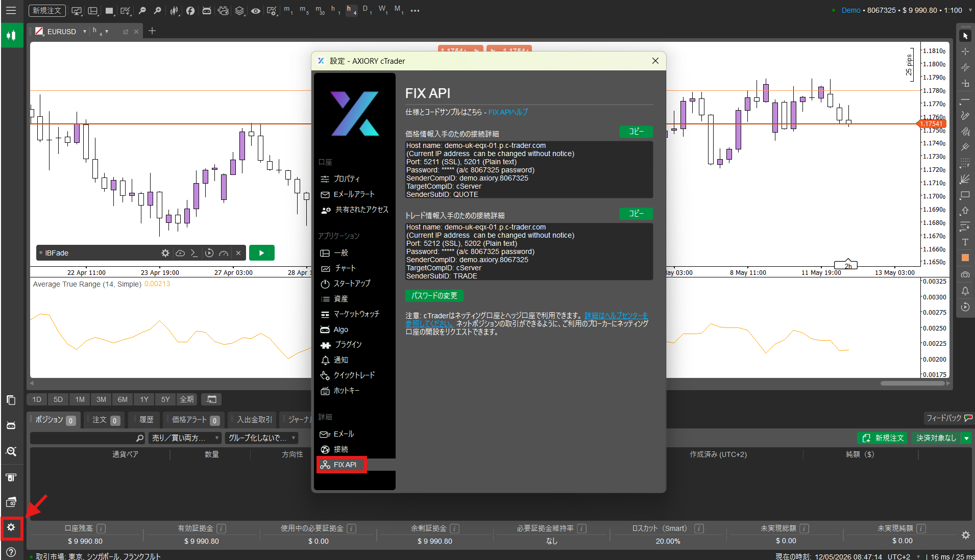Image resolution: width=975 pixels, height=560 pixels.
Task: Copy the price connection details
Action: coord(636,132)
